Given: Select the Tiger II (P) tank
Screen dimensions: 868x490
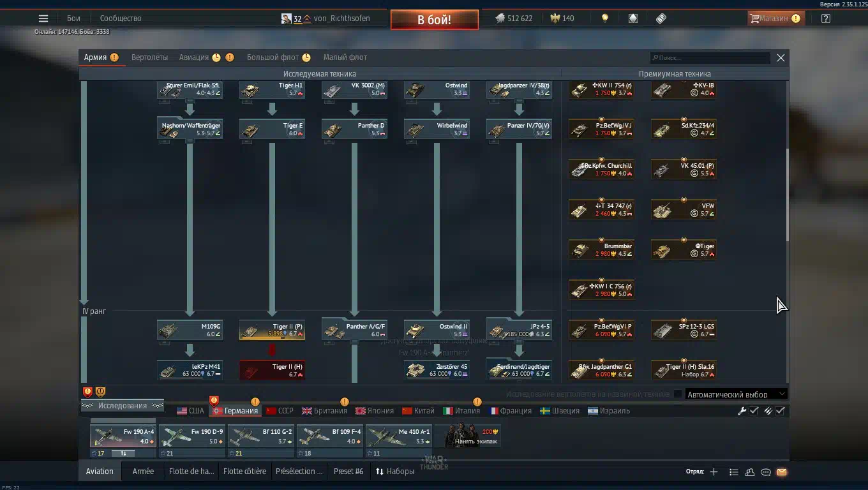Looking at the screenshot, I should [272, 330].
